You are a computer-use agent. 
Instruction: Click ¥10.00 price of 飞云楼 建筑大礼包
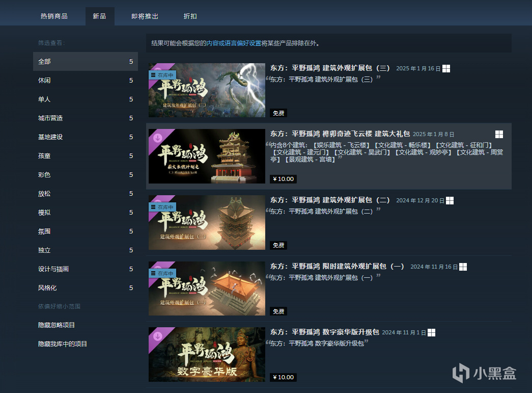[x=283, y=179]
